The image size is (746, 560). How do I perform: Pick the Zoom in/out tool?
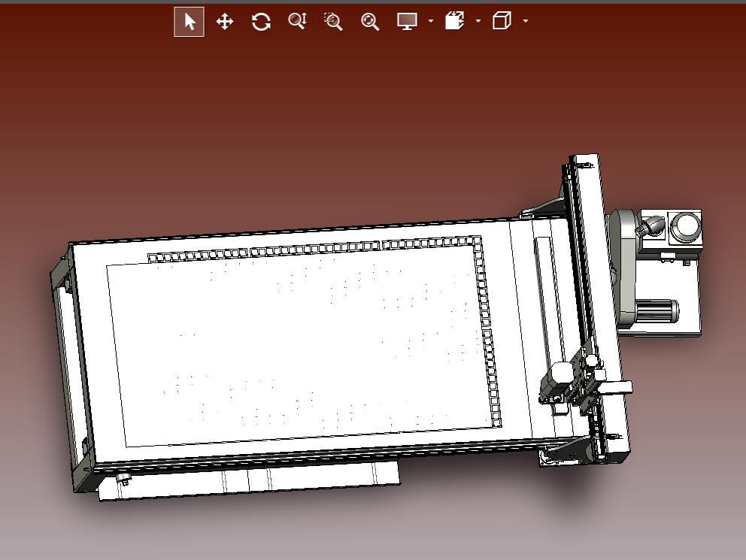297,21
